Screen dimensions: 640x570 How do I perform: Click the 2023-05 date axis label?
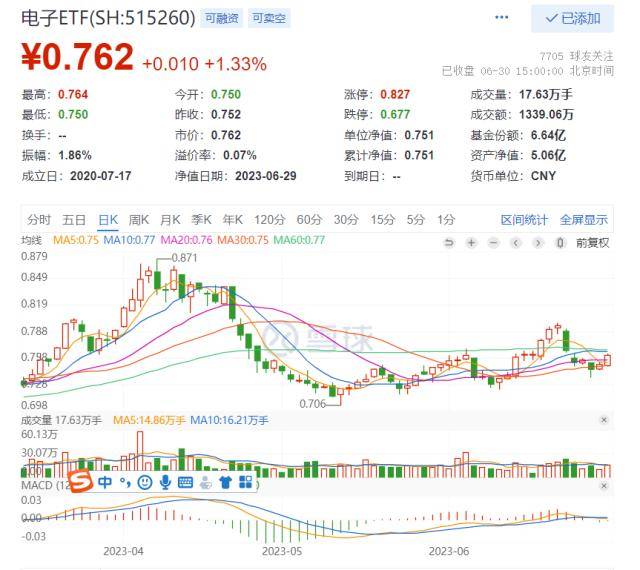pos(282,552)
